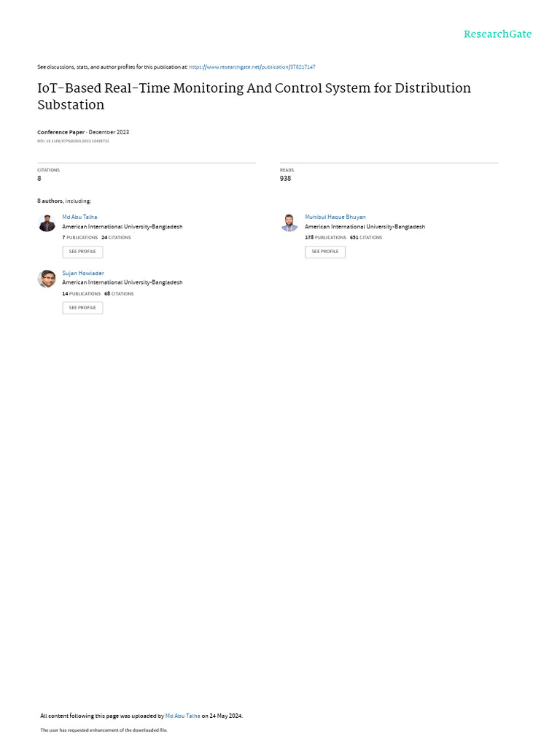Viewport: 560px width, 747px height.
Task: Click the university name under Muhibul Haque Bhuyan
Action: point(365,227)
